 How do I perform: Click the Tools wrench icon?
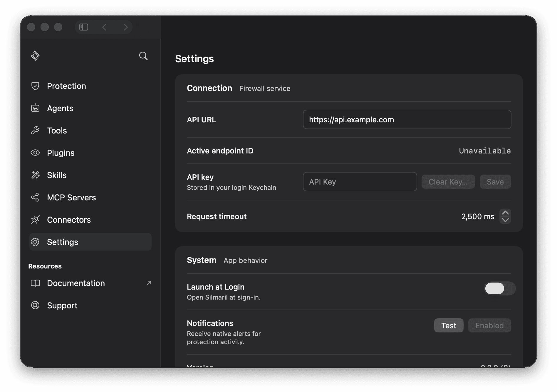pyautogui.click(x=35, y=130)
